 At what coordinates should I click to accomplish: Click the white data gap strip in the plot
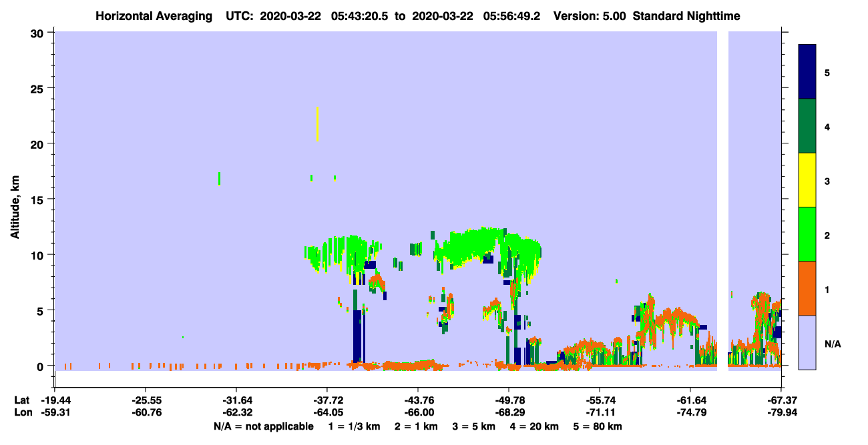point(722,200)
